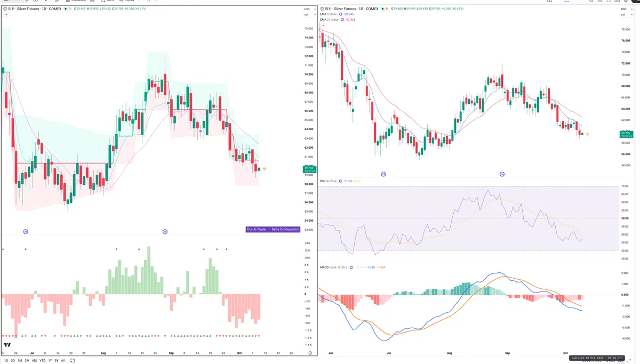Click Aug label on right time axis
640x364 pixels.
click(x=450, y=353)
